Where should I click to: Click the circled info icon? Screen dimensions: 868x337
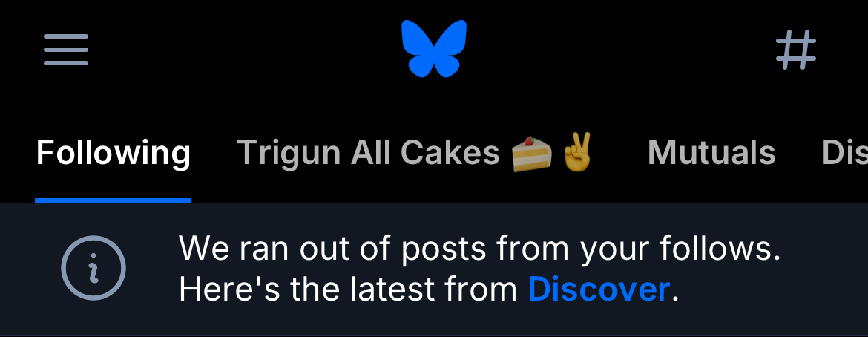click(x=93, y=268)
